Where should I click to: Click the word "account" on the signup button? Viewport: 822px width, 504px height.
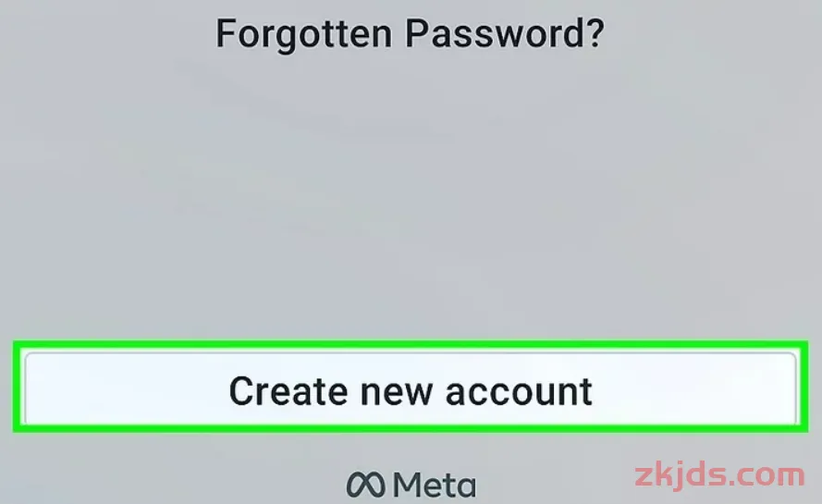point(519,392)
